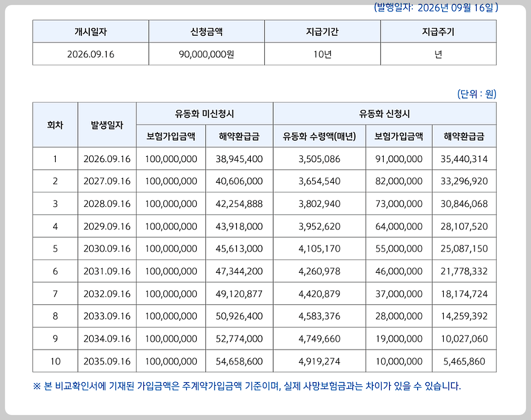Click the 년 value under 지급주기
Screen dimensions: 531x420
click(x=438, y=54)
